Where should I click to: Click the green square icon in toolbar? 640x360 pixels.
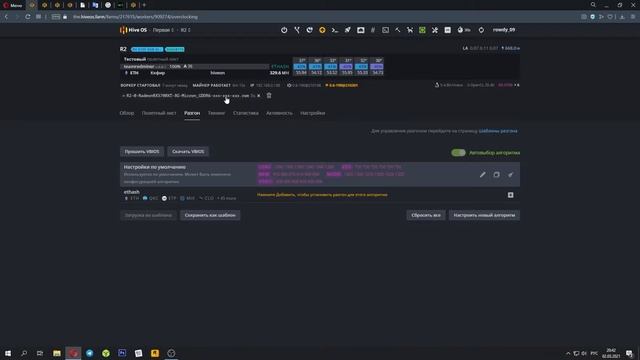[x=422, y=30]
